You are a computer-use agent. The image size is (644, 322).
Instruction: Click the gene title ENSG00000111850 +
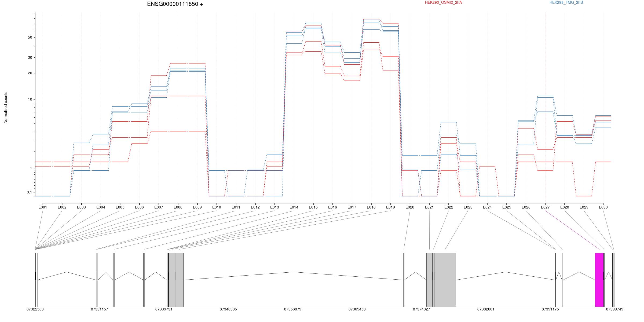175,4
